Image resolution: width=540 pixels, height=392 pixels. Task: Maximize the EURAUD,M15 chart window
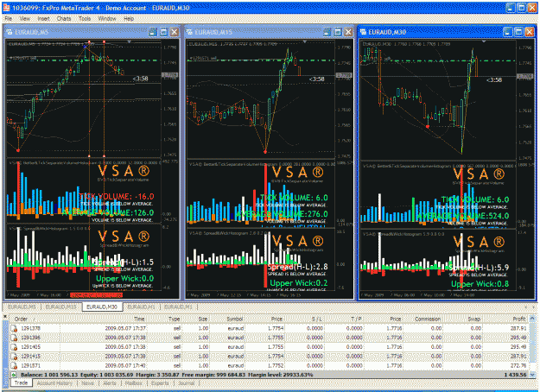[338, 32]
